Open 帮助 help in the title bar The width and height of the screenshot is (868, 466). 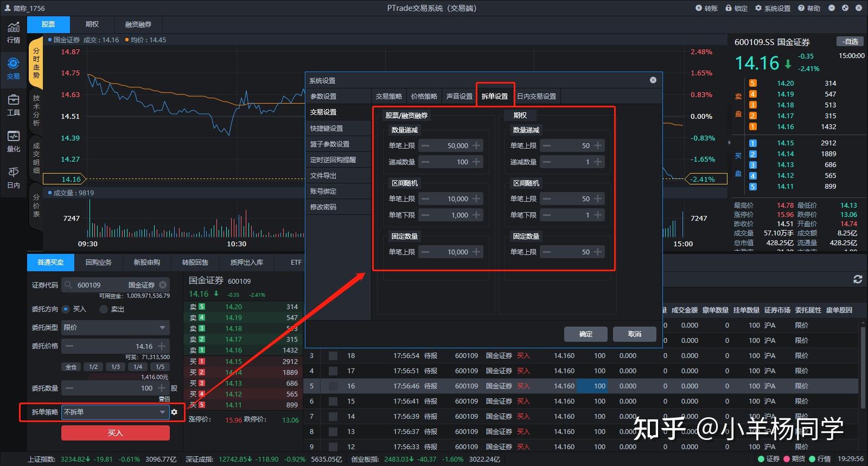click(809, 8)
